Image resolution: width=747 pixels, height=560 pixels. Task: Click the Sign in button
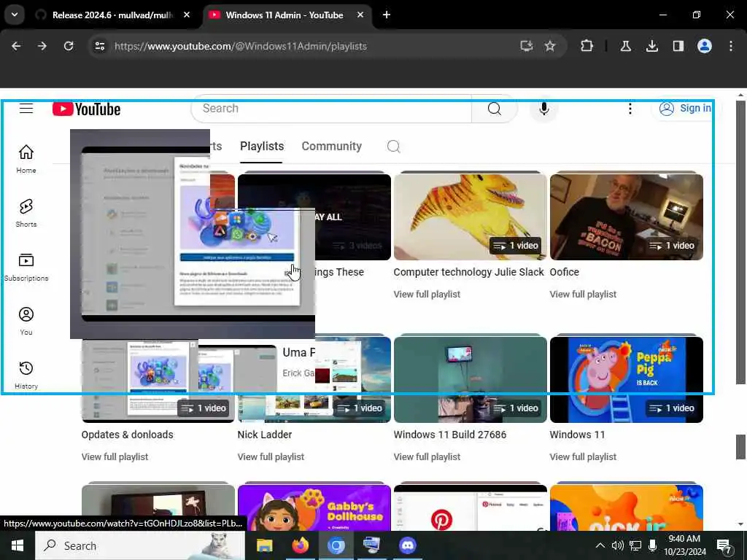686,109
